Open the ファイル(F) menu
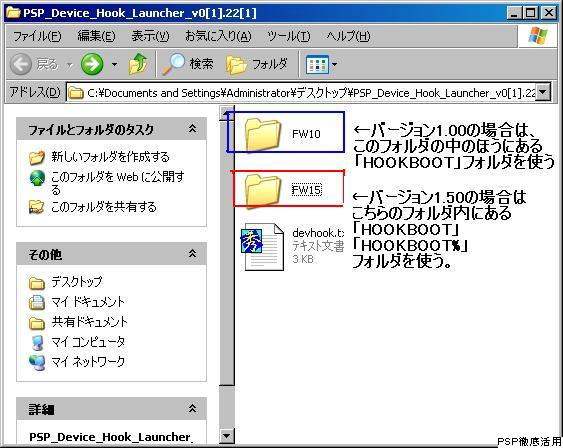 point(37,36)
